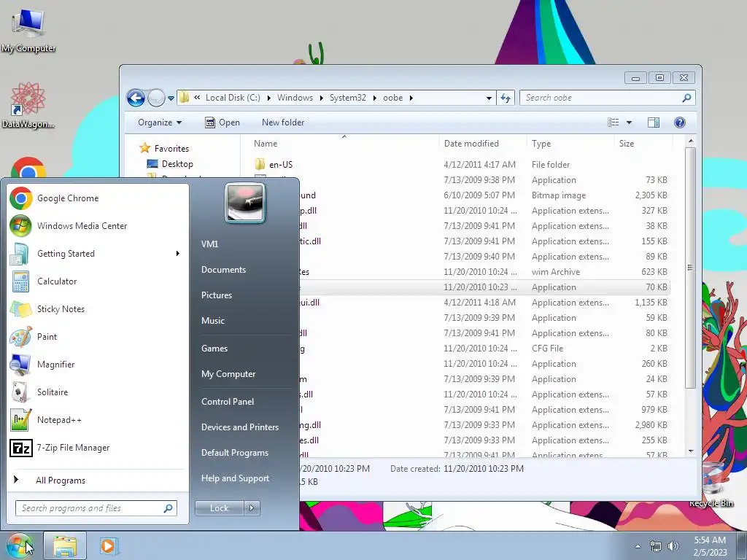Expand the Windows breadcrumb arrow
Screen dimensions: 747x560
321,98
